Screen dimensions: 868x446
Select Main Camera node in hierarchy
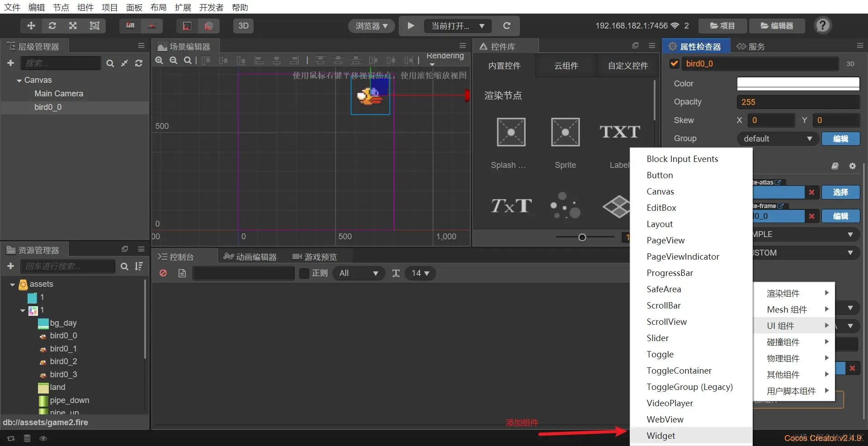pyautogui.click(x=59, y=94)
